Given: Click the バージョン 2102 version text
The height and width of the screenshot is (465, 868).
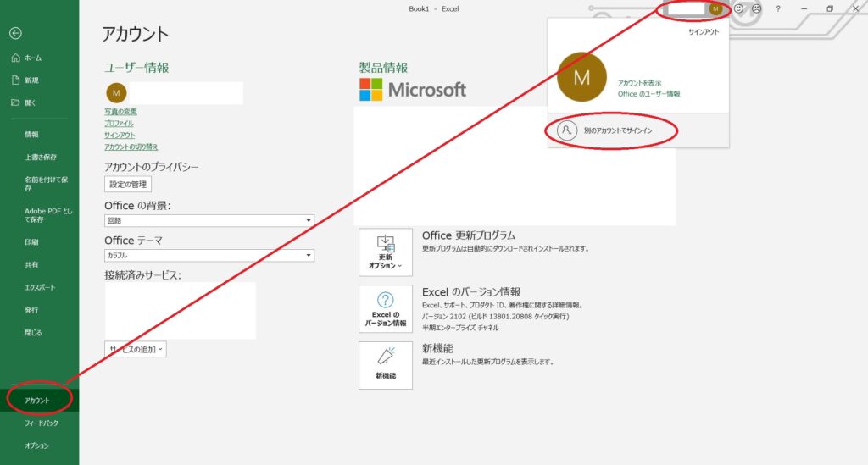Looking at the screenshot, I should pyautogui.click(x=495, y=317).
